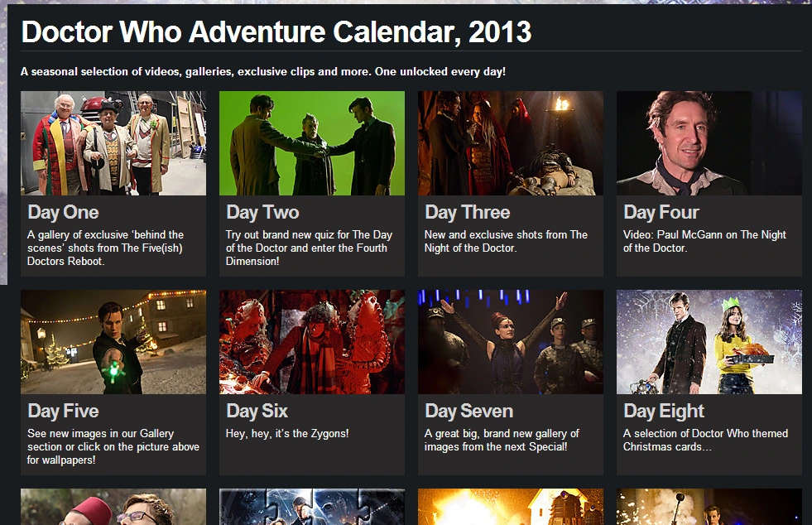Open the Day Three heading link

point(468,213)
